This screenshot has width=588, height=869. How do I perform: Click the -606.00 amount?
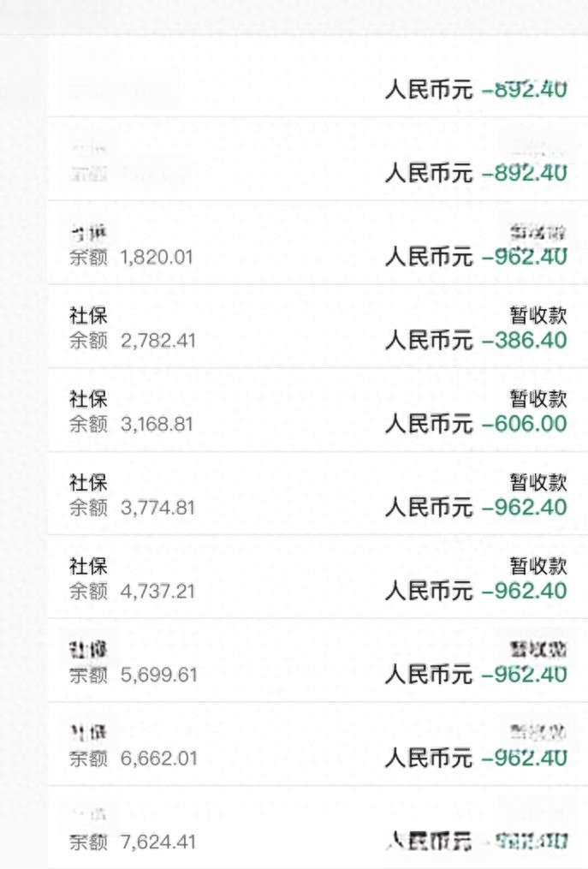click(x=525, y=424)
